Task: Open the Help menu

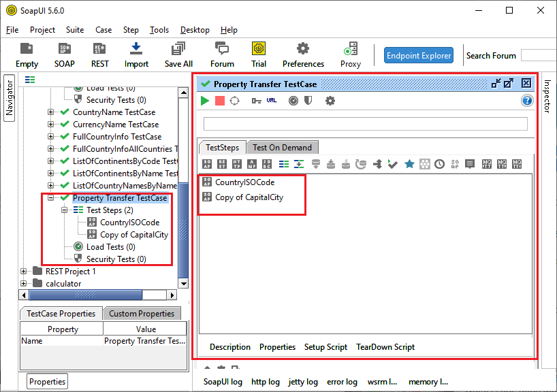Action: pyautogui.click(x=229, y=30)
